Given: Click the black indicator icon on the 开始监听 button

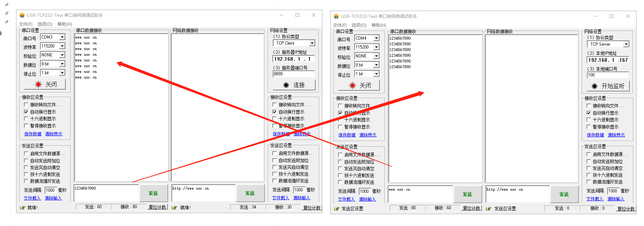Looking at the screenshot, I should (x=594, y=86).
